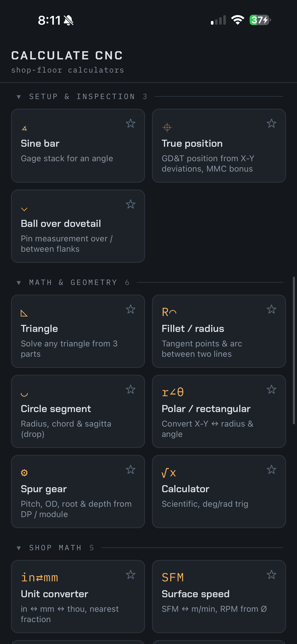The image size is (297, 644).
Task: Collapse the Math & Geometry section
Action: tap(19, 283)
